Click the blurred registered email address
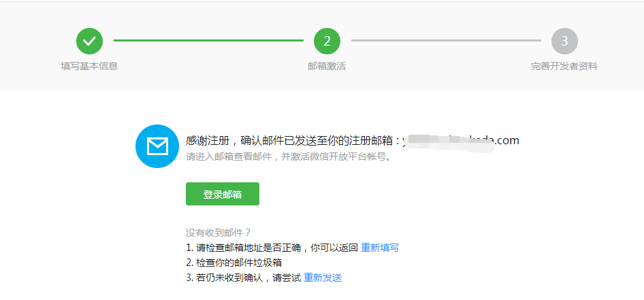The height and width of the screenshot is (300, 644). [x=460, y=141]
